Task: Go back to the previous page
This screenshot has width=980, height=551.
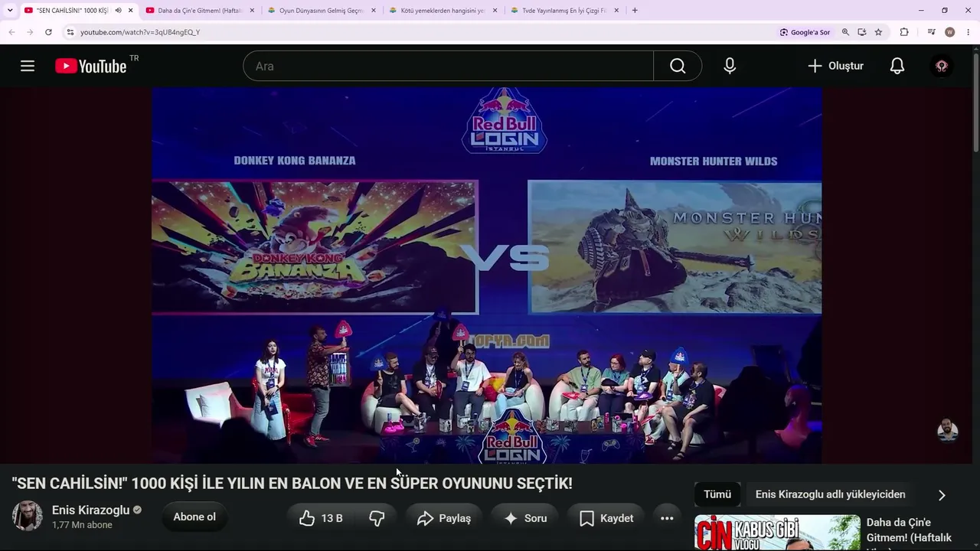Action: pos(11,32)
